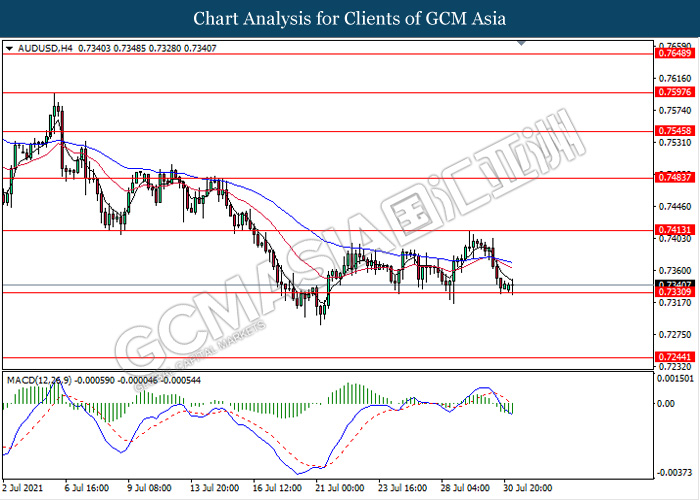Select the 0.75458 red price label

coord(675,131)
